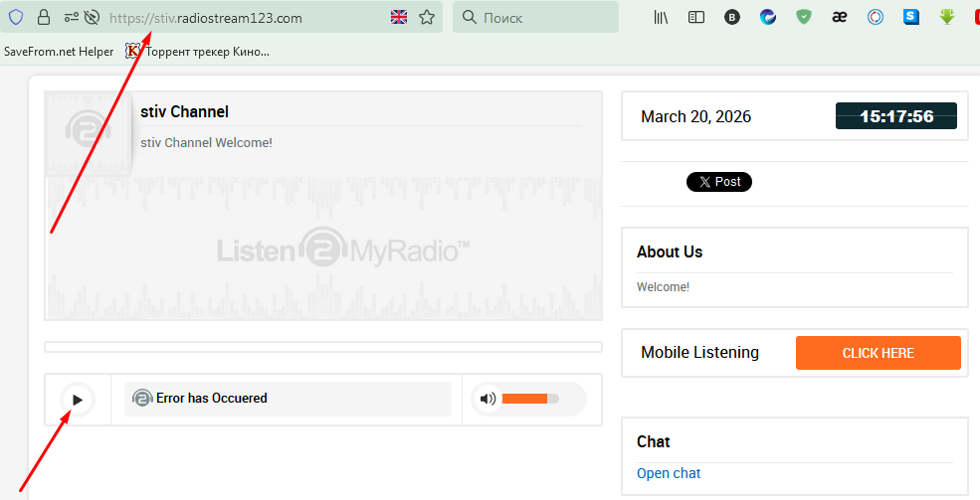The height and width of the screenshot is (500, 980).
Task: Open the Firefox library icon
Action: tap(661, 17)
